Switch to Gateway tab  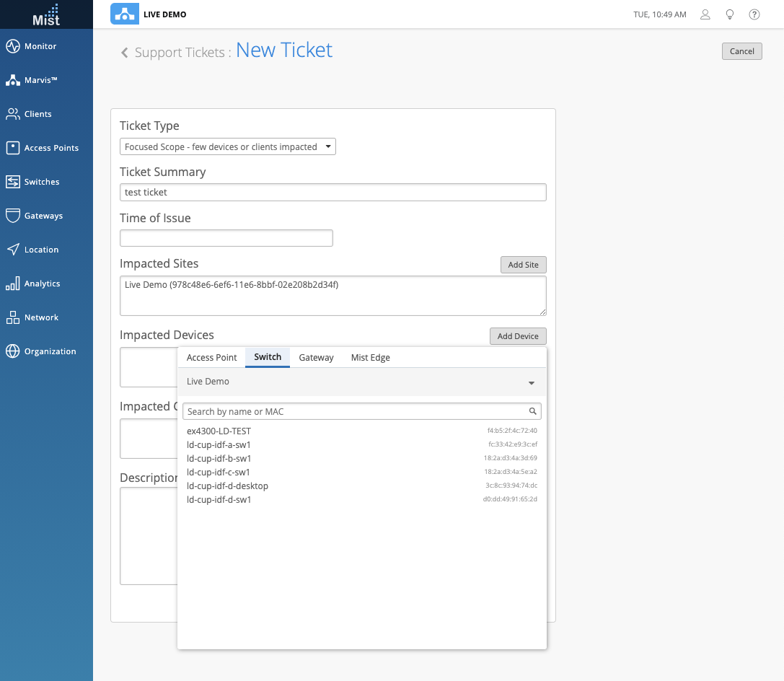click(316, 358)
